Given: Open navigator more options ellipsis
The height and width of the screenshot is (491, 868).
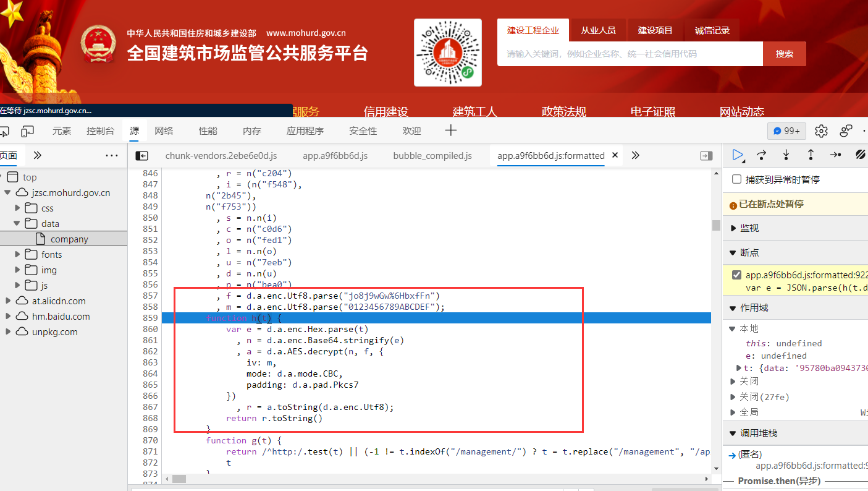Looking at the screenshot, I should tap(111, 156).
